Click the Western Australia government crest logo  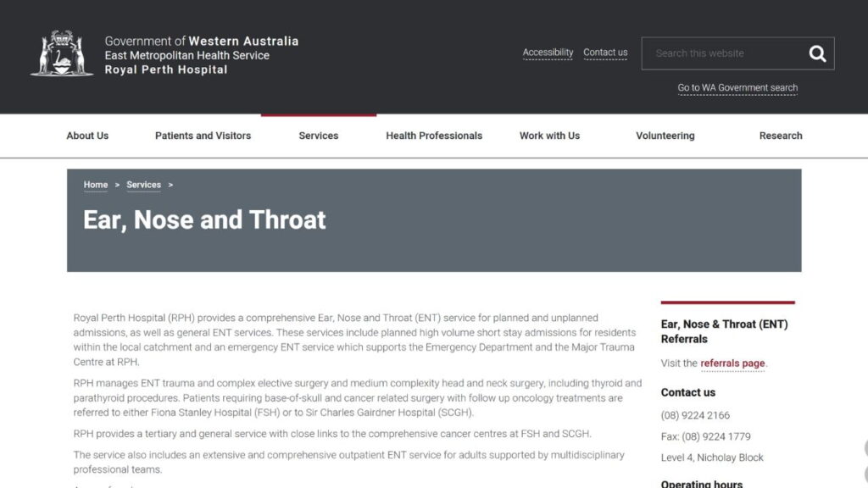(61, 53)
